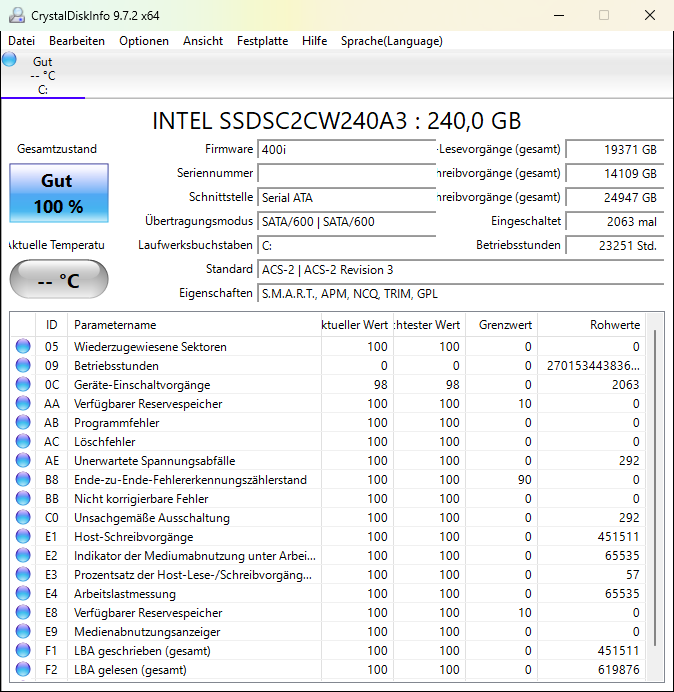Click the S.M.A.R.T. table vertical scrollbar
Screen dimensions: 674x692
[655, 488]
